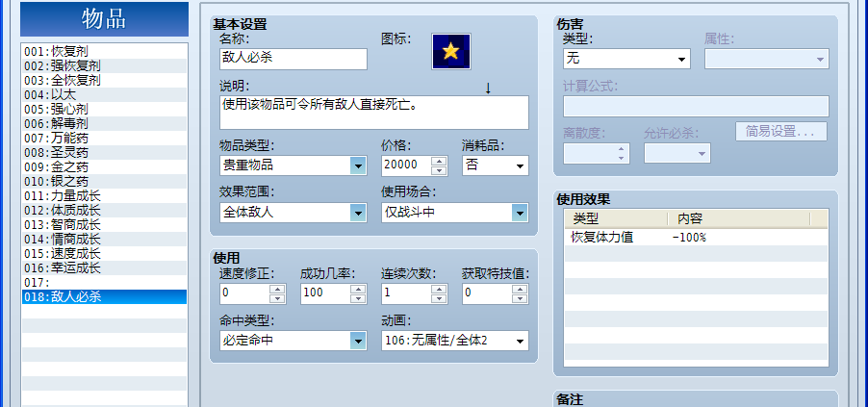
Task: Select item 010:银之药
Action: point(104,181)
